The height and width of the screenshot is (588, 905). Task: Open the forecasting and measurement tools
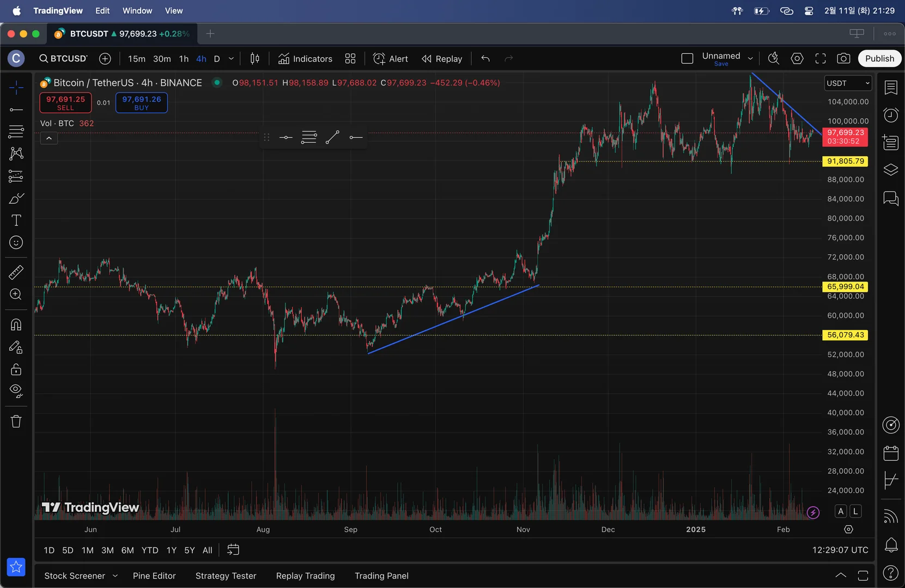coord(16,176)
